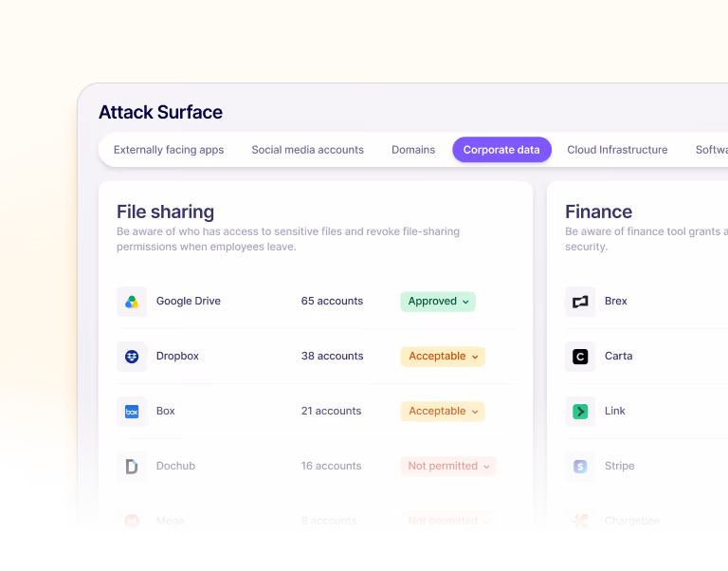The width and height of the screenshot is (728, 571).
Task: Click the Stripe logo icon
Action: [580, 466]
